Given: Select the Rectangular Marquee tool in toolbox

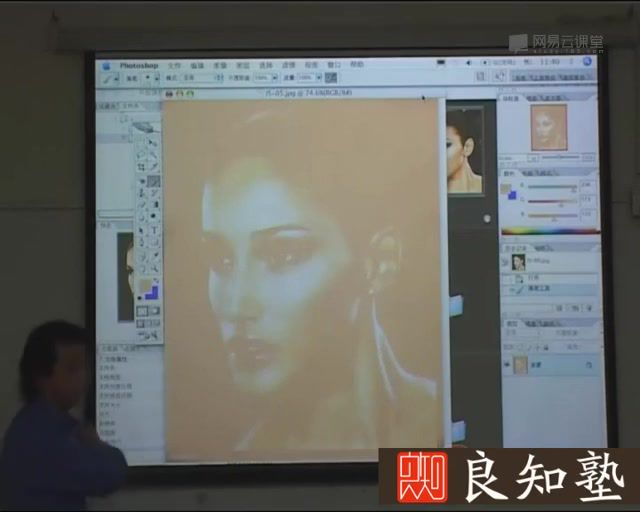Looking at the screenshot, I should (x=142, y=143).
